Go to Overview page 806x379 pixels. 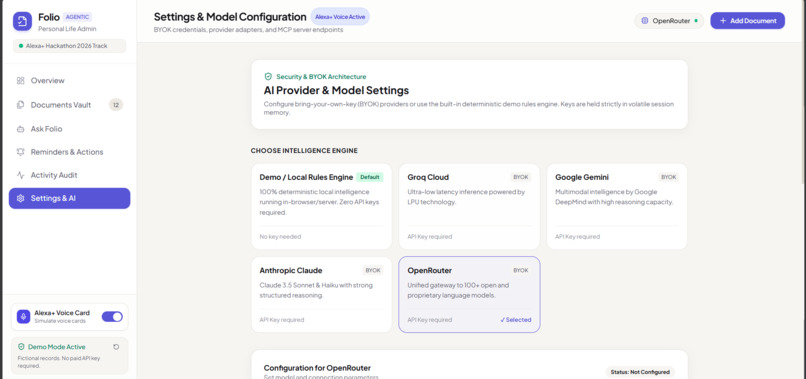pos(69,81)
